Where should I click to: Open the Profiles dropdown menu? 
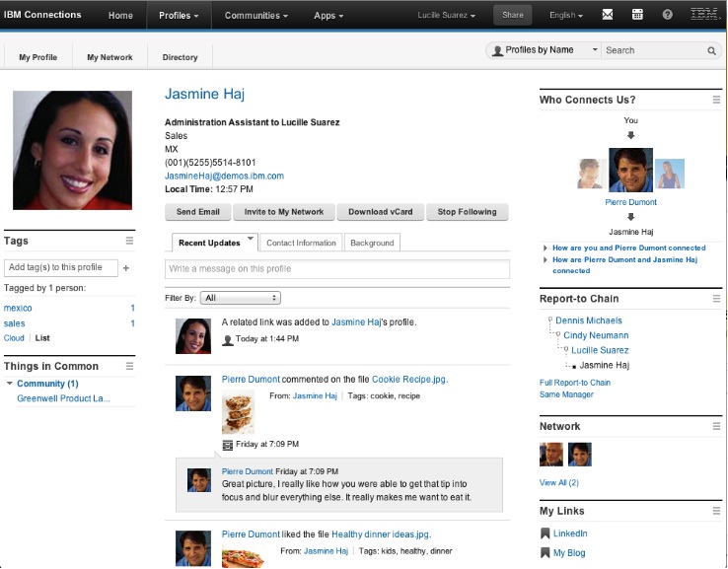coord(179,16)
